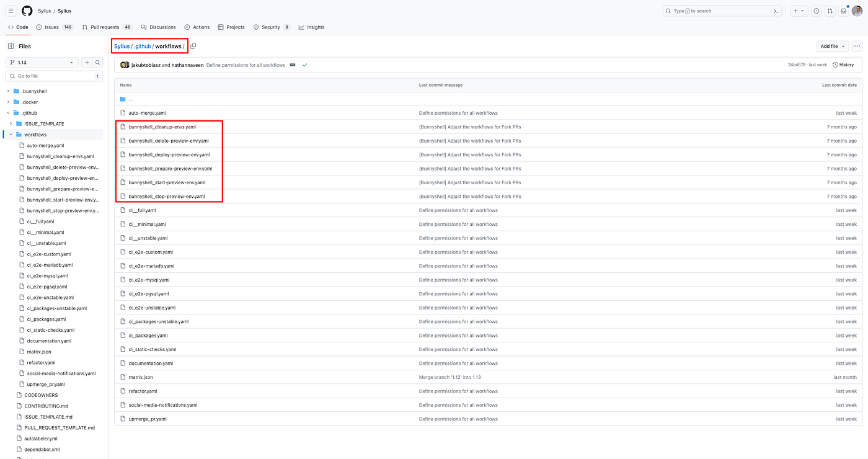Image resolution: width=868 pixels, height=459 pixels.
Task: Open the user profile avatar menu
Action: [857, 11]
